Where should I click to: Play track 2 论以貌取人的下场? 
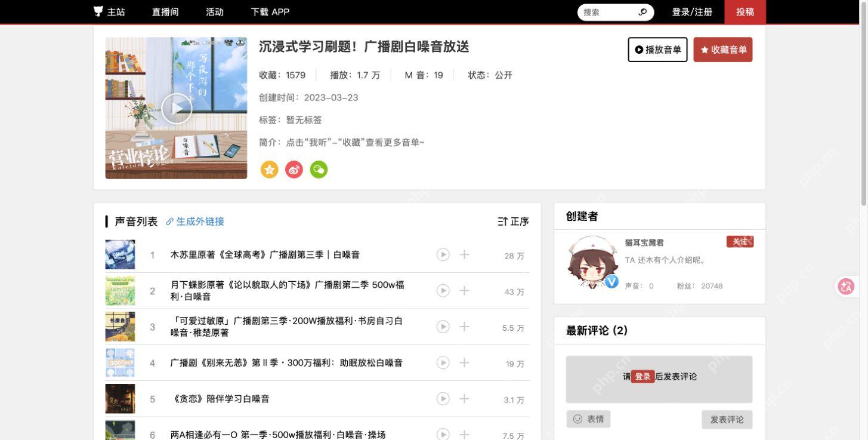[x=443, y=290]
